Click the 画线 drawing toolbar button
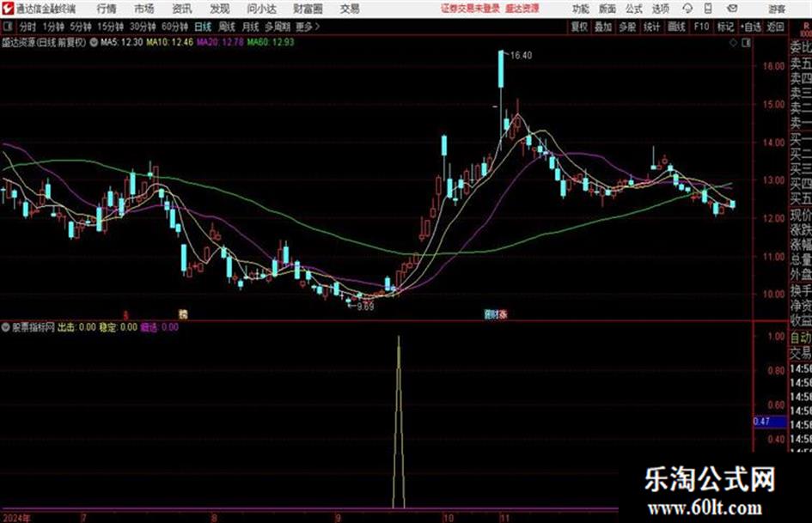This screenshot has height=523, width=812. pos(676,27)
